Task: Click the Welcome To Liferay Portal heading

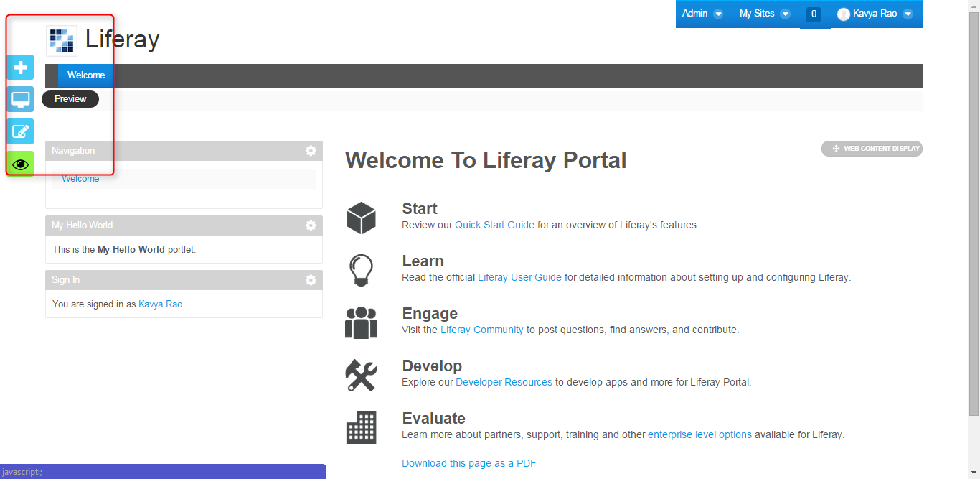Action: (x=486, y=160)
